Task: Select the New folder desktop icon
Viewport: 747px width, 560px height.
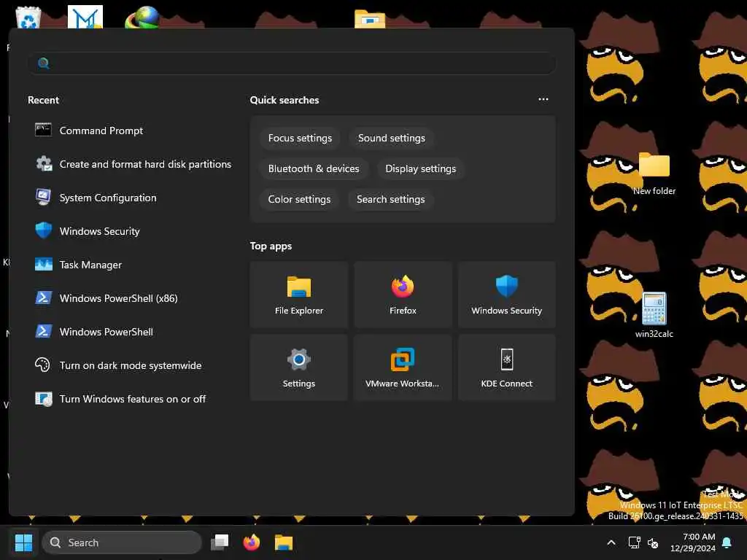Action: (654, 174)
